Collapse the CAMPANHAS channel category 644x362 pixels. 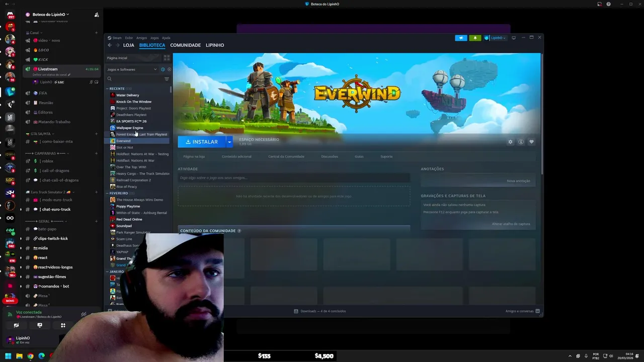point(47,153)
